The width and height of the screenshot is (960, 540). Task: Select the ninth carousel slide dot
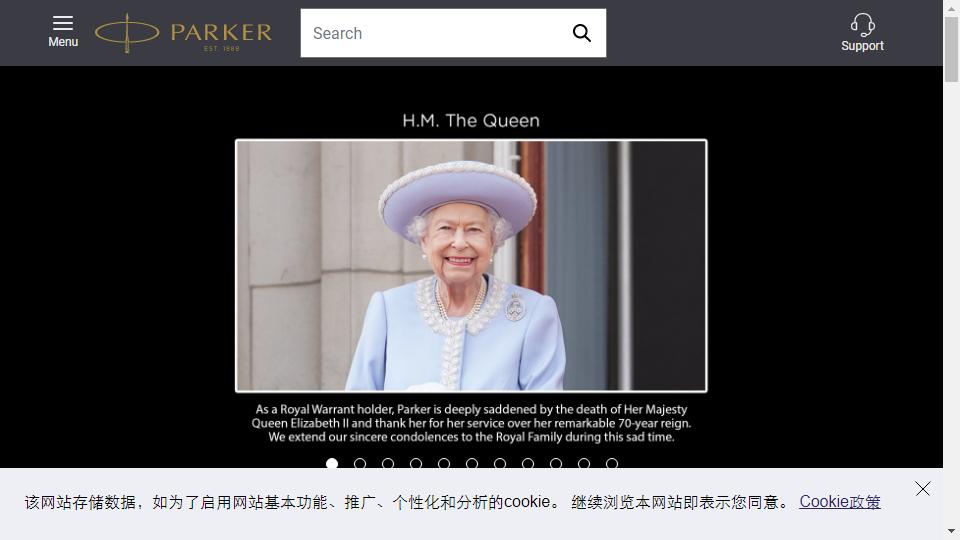pyautogui.click(x=556, y=463)
